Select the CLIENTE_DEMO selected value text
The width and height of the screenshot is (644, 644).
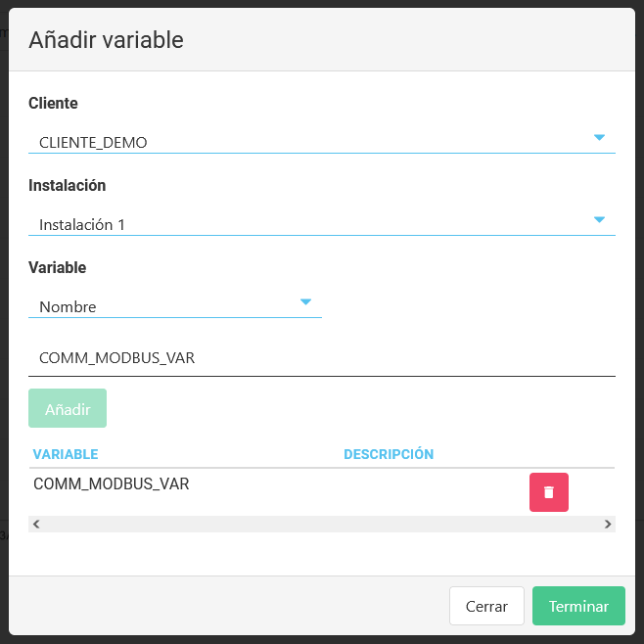[93, 143]
